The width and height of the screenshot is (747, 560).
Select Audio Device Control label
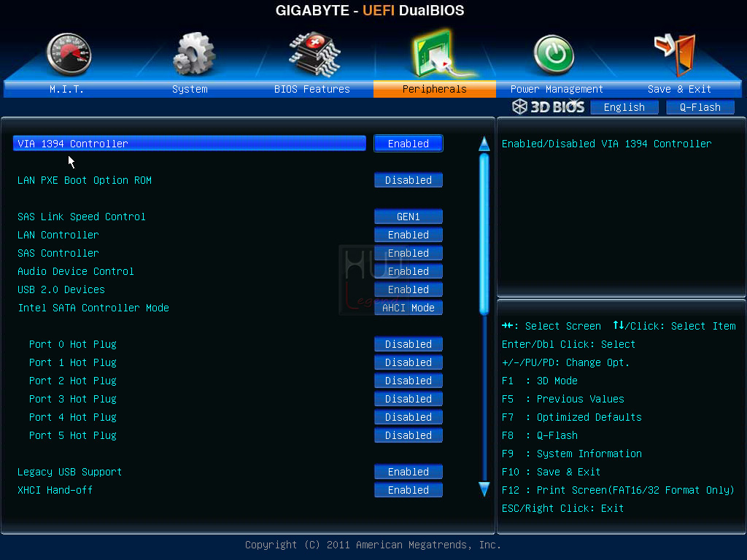click(x=75, y=271)
